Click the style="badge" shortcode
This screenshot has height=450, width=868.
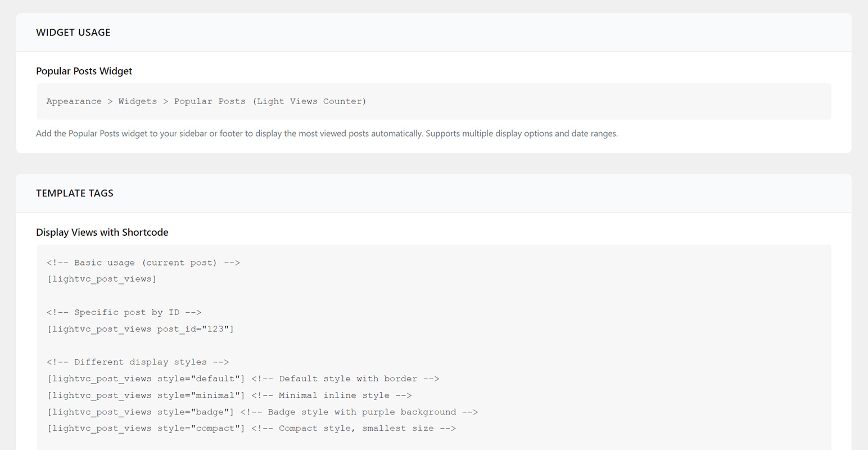point(141,412)
